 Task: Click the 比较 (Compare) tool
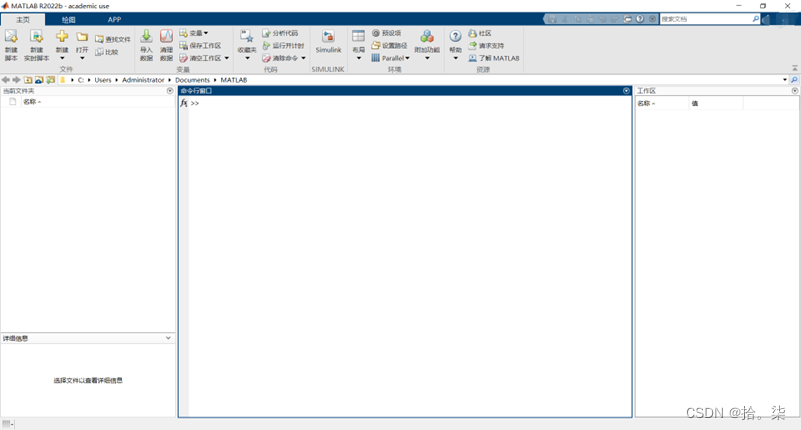(x=107, y=52)
